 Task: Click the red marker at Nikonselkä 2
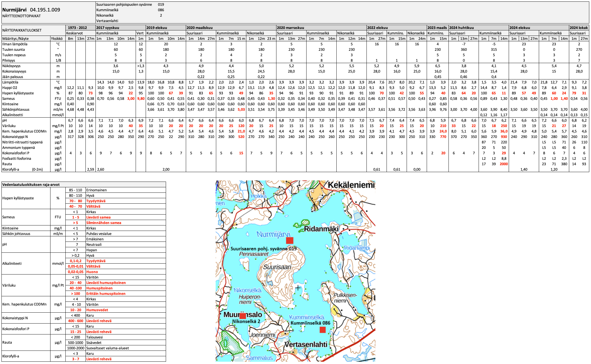point(243,316)
